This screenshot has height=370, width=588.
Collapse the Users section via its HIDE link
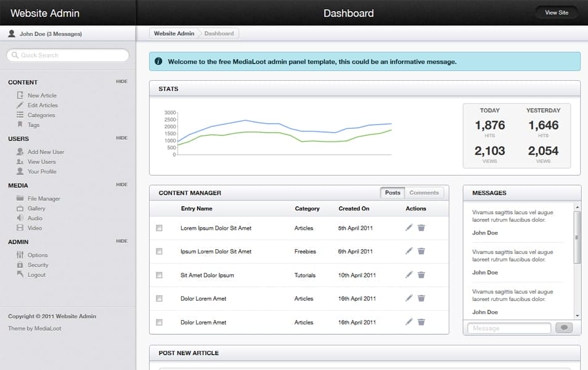coord(122,138)
